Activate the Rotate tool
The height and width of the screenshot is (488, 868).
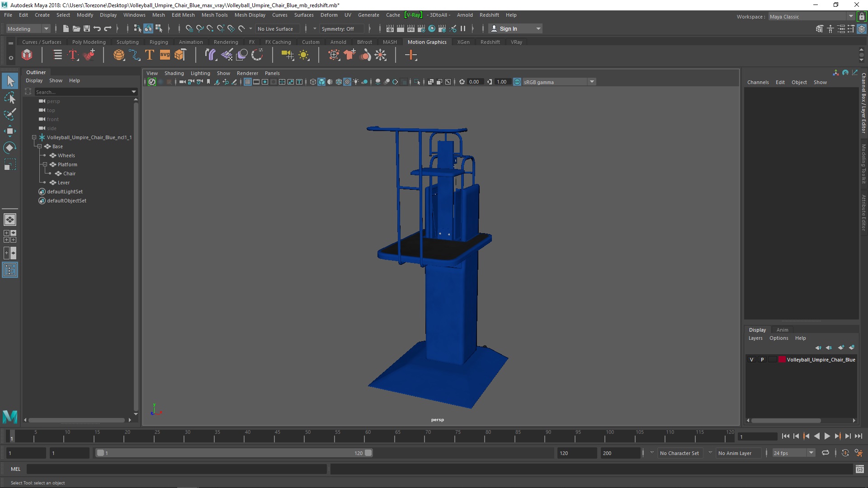pyautogui.click(x=10, y=148)
